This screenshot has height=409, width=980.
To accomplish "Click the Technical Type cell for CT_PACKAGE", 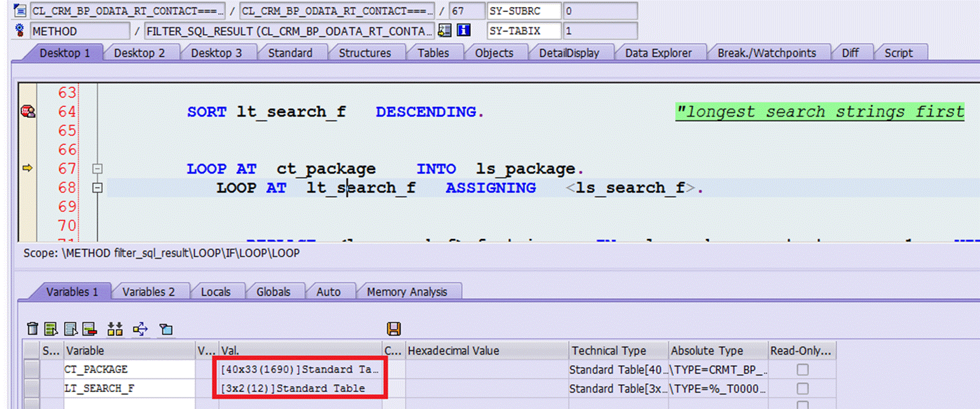I will (x=619, y=369).
